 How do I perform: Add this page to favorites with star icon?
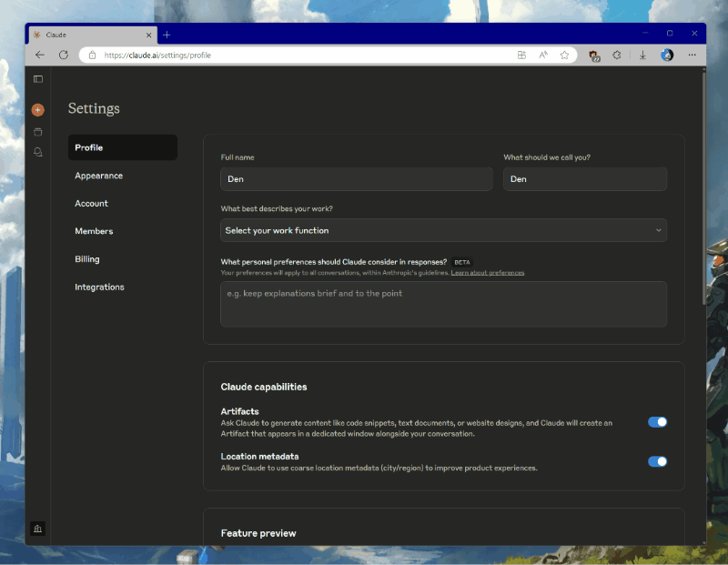pyautogui.click(x=564, y=55)
